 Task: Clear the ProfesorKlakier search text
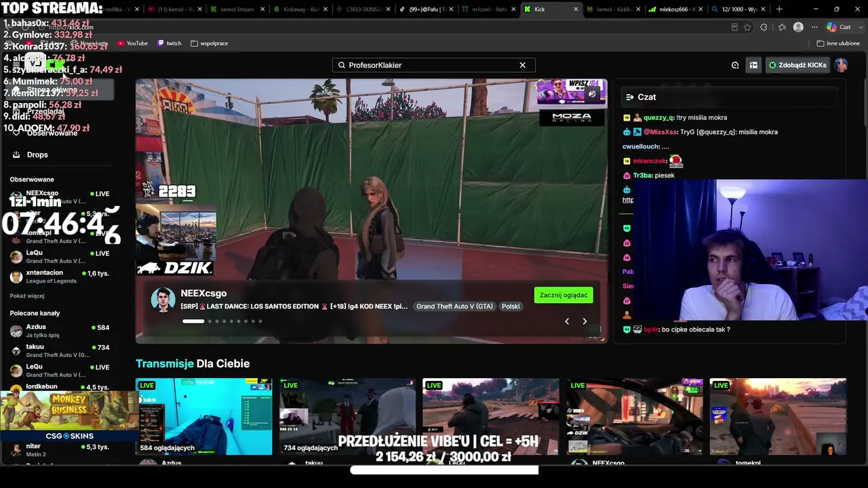(522, 65)
